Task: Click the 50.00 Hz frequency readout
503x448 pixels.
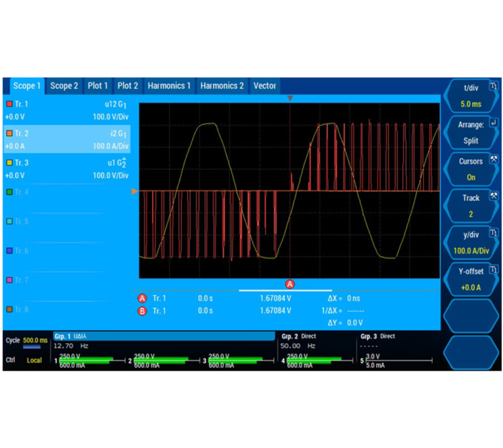Action: 298,346
